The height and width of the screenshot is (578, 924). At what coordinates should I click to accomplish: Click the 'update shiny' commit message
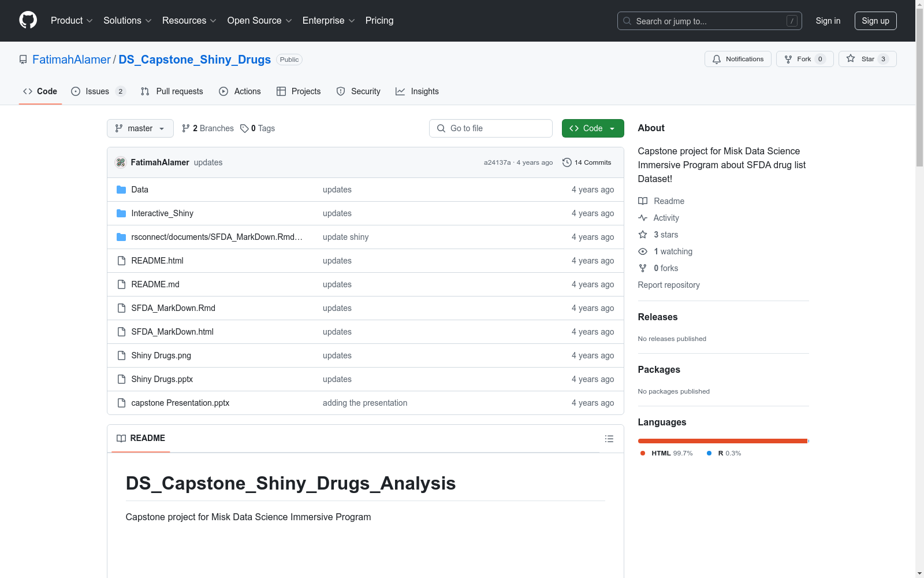tap(345, 237)
